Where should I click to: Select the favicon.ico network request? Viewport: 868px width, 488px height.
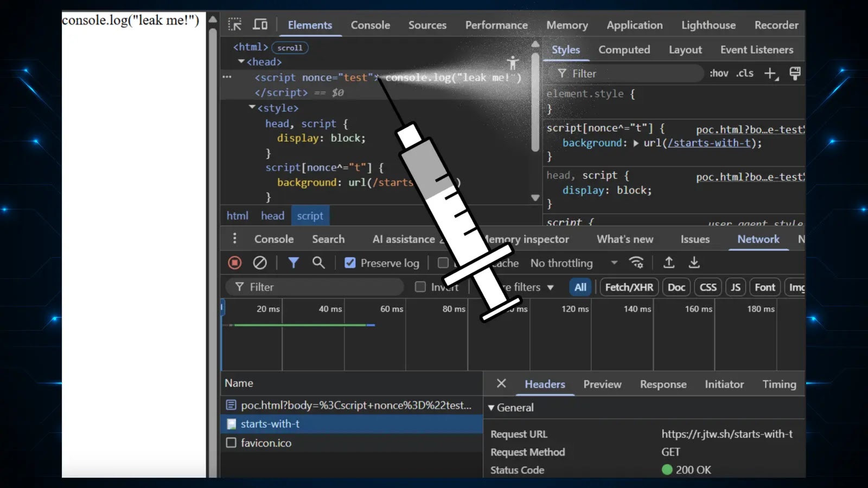(x=266, y=442)
